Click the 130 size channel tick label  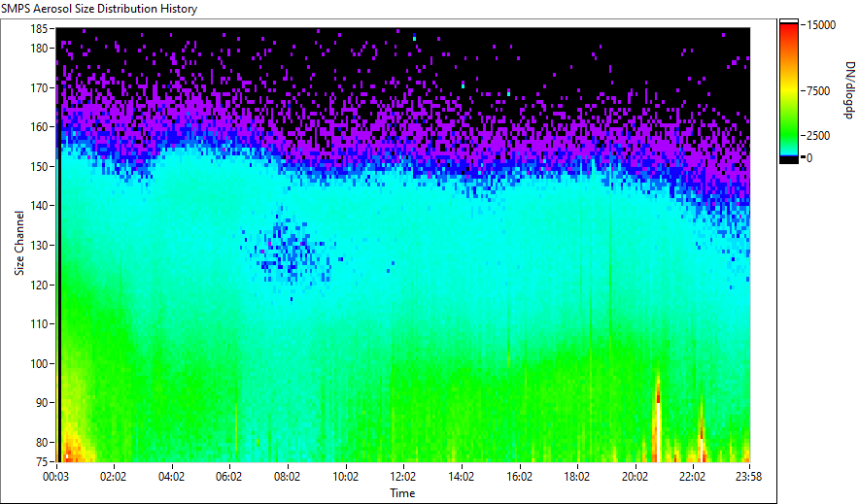[x=38, y=245]
